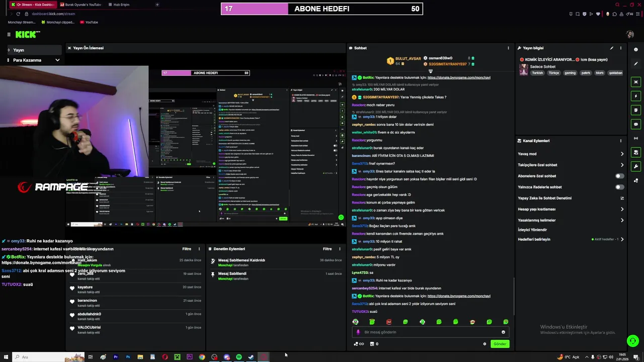
Task: Open Yapay Zeka ile Sohbet Denetimi link
Action: [x=571, y=198]
